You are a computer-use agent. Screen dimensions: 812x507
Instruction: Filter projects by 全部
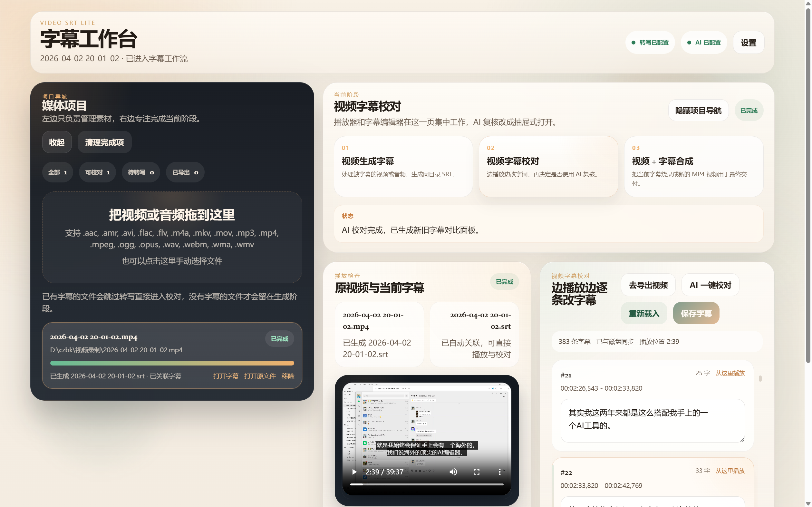[57, 172]
